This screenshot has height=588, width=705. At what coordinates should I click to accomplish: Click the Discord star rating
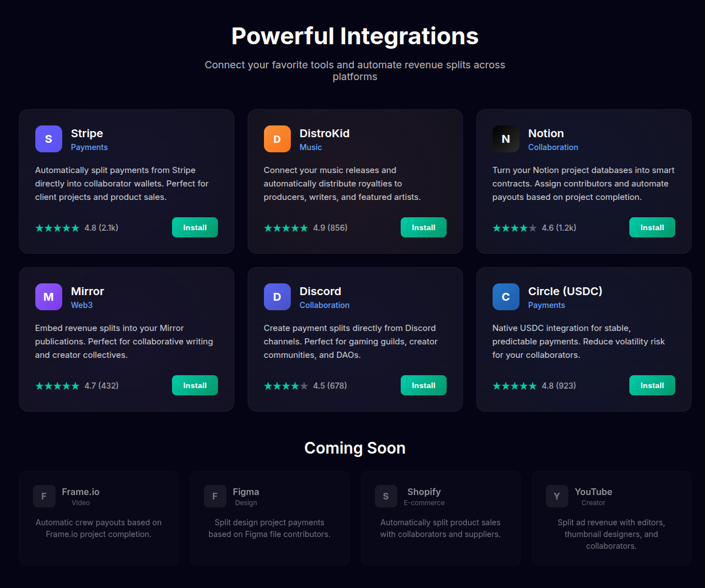pos(286,386)
